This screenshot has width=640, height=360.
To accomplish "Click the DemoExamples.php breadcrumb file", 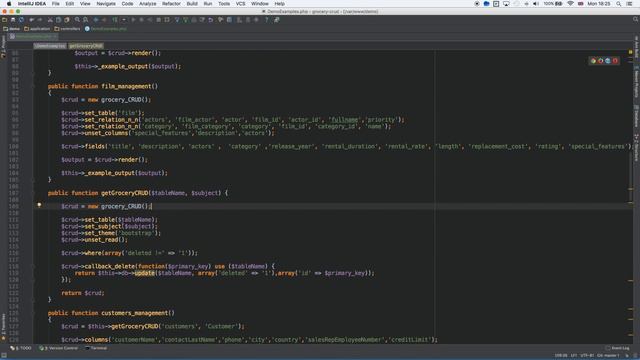I will [106, 29].
